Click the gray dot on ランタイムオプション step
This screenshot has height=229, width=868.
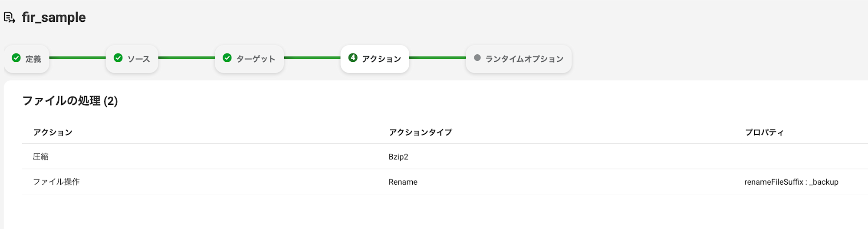477,58
